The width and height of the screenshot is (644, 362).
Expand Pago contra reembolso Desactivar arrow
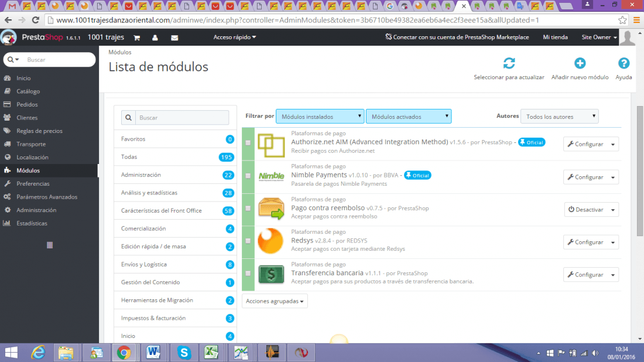[613, 210]
